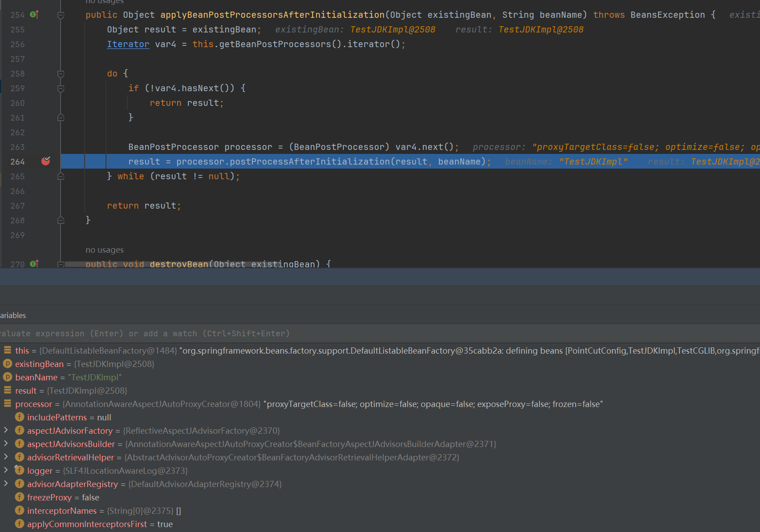
Task: Select the 'freezeProxy = false' row
Action: (x=380, y=497)
